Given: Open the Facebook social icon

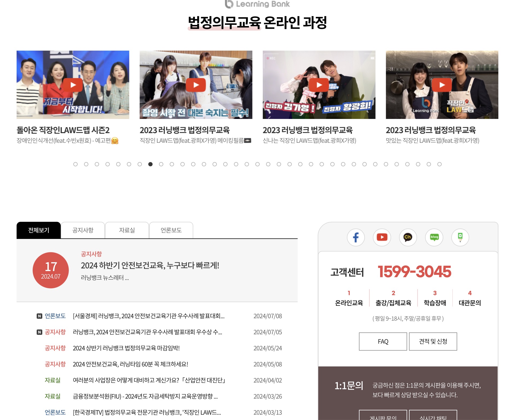Looking at the screenshot, I should tap(356, 237).
